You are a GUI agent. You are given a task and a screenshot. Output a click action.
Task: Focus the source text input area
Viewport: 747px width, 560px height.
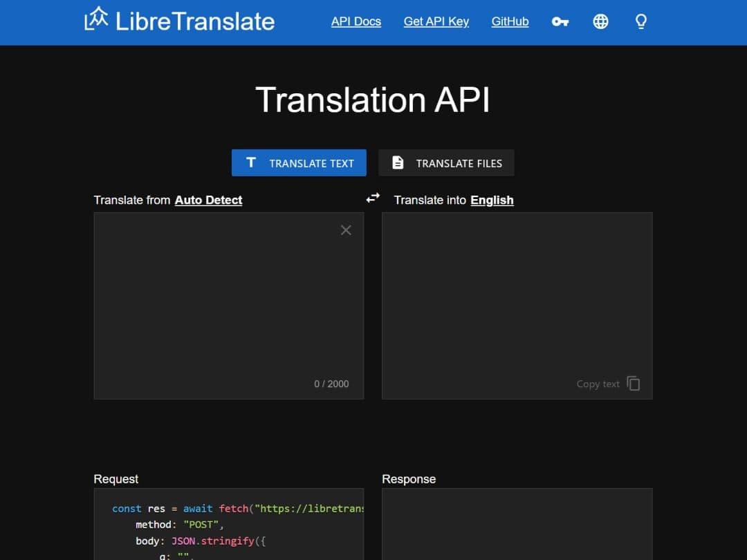pyautogui.click(x=229, y=306)
